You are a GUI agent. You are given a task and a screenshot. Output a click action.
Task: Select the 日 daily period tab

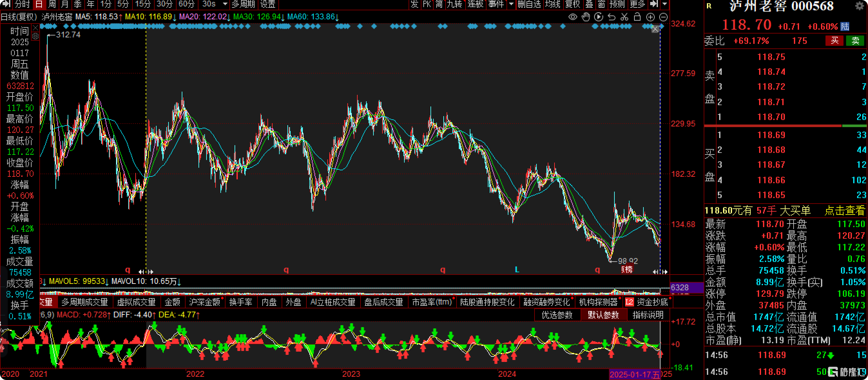coord(39,4)
